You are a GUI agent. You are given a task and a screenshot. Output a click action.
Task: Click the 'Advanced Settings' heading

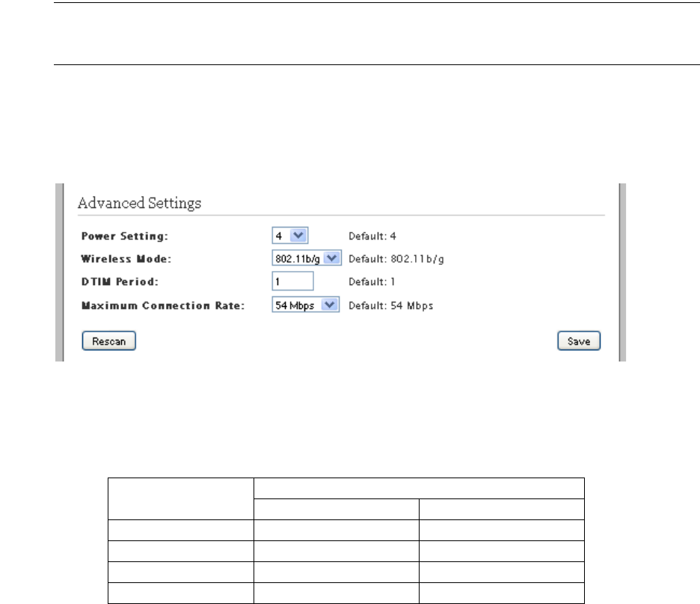139,204
